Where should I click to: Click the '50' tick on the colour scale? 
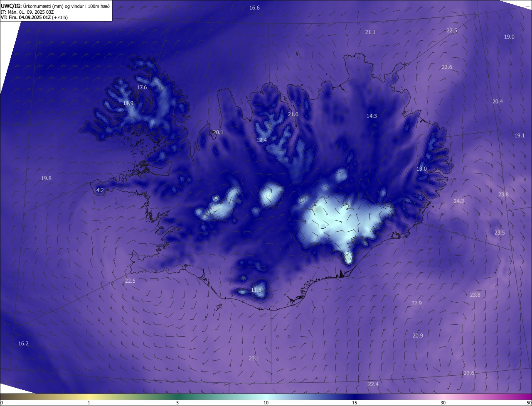pos(529,403)
